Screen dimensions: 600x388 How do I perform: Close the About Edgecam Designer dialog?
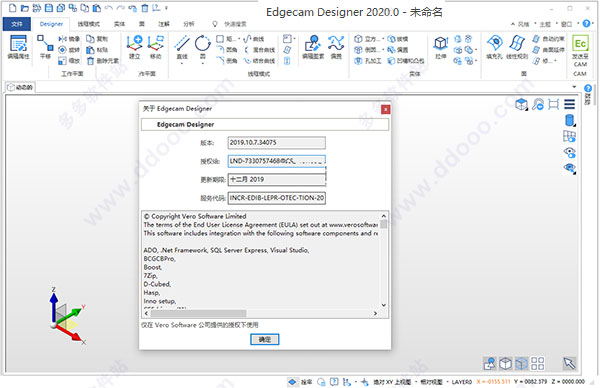click(x=386, y=109)
